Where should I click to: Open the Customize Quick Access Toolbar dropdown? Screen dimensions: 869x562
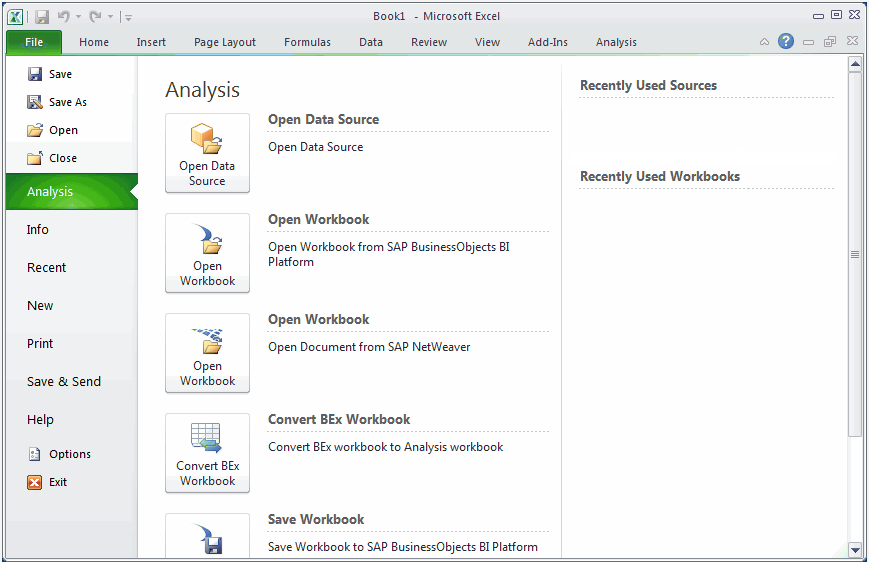pyautogui.click(x=128, y=17)
